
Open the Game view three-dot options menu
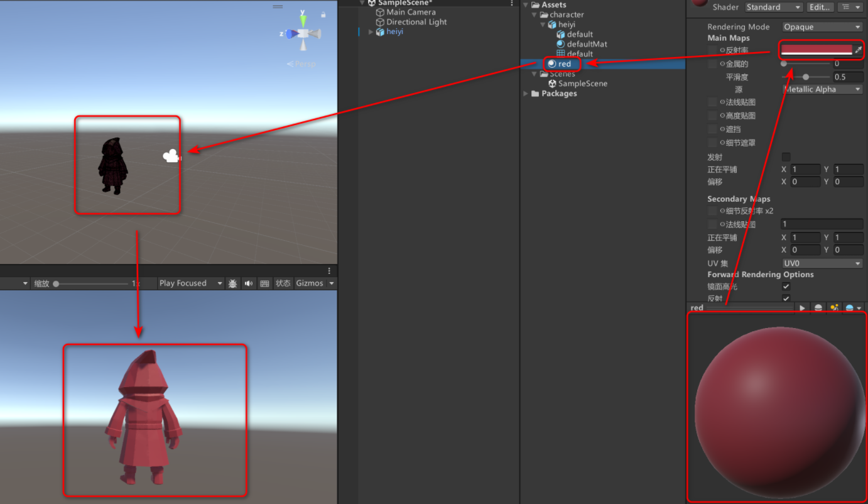coord(329,271)
